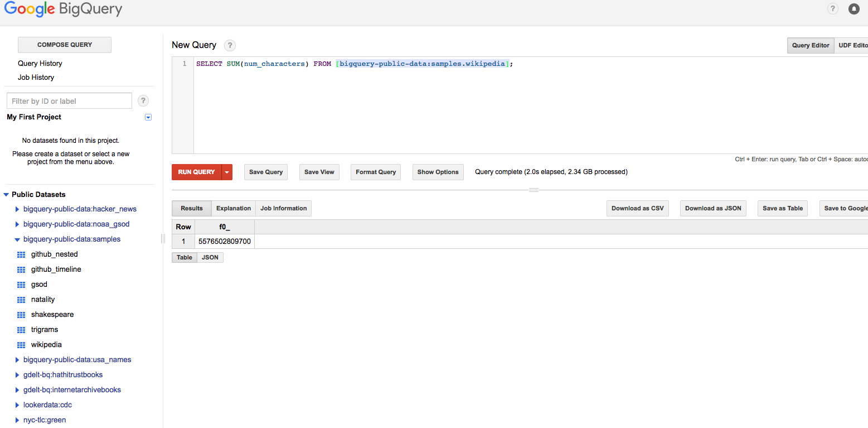Download results as JSON
Image resolution: width=868 pixels, height=428 pixels.
713,208
